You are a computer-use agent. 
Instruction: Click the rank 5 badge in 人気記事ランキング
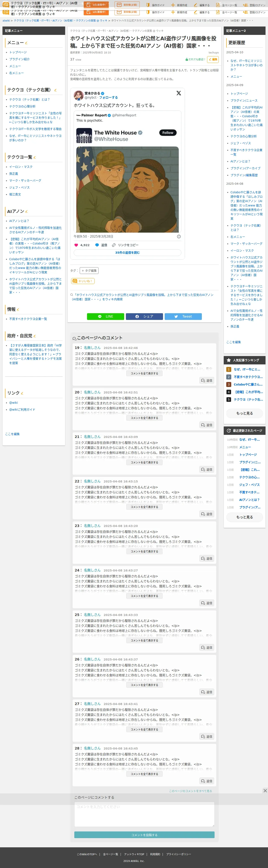[x=229, y=400]
